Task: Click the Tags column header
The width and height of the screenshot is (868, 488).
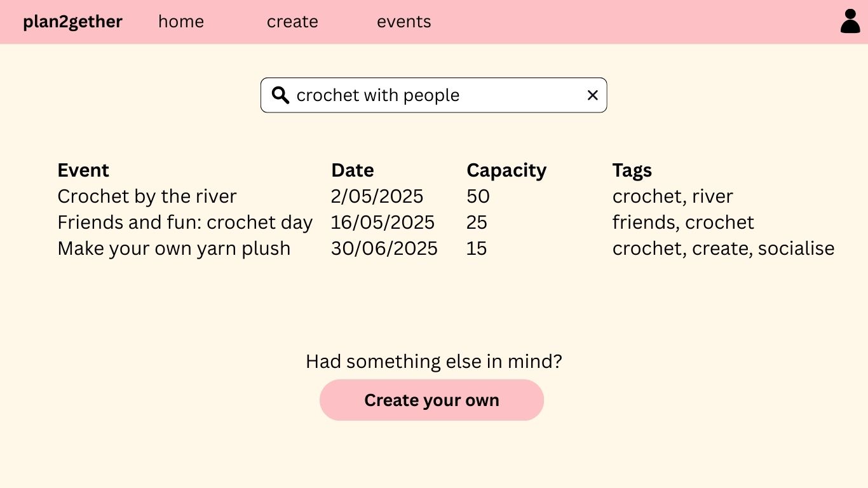Action: [x=632, y=170]
